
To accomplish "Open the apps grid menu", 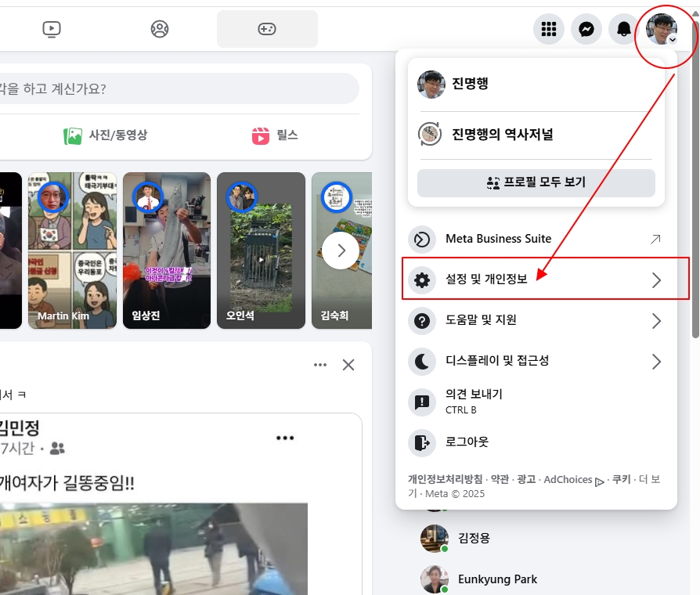I will click(549, 30).
